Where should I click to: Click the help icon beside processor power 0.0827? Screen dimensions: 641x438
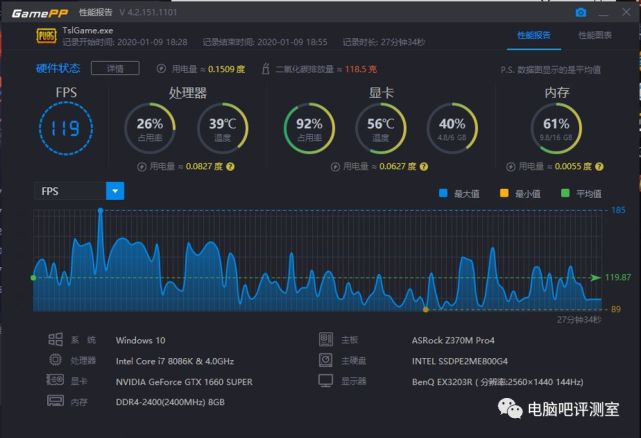[231, 166]
